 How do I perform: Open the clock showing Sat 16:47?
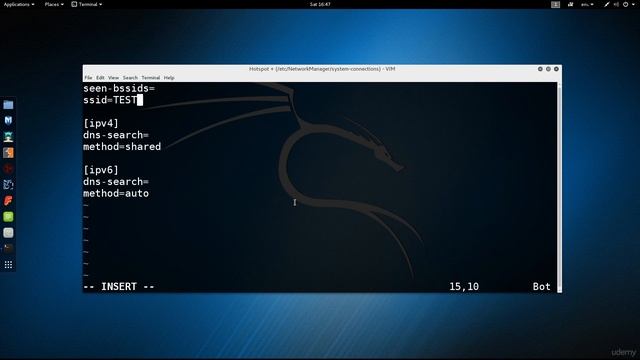(x=320, y=4)
